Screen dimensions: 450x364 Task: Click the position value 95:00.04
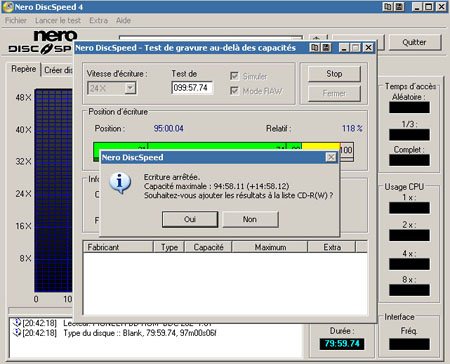click(x=168, y=128)
